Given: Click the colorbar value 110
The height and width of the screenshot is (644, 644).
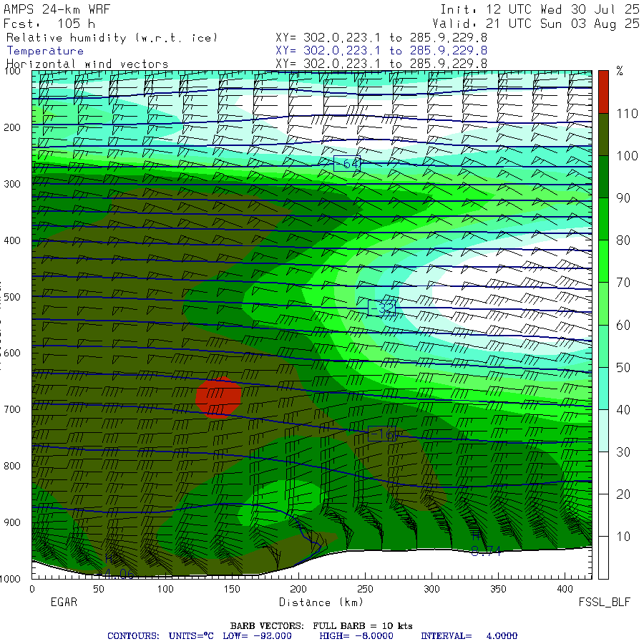Looking at the screenshot, I should click(627, 113).
